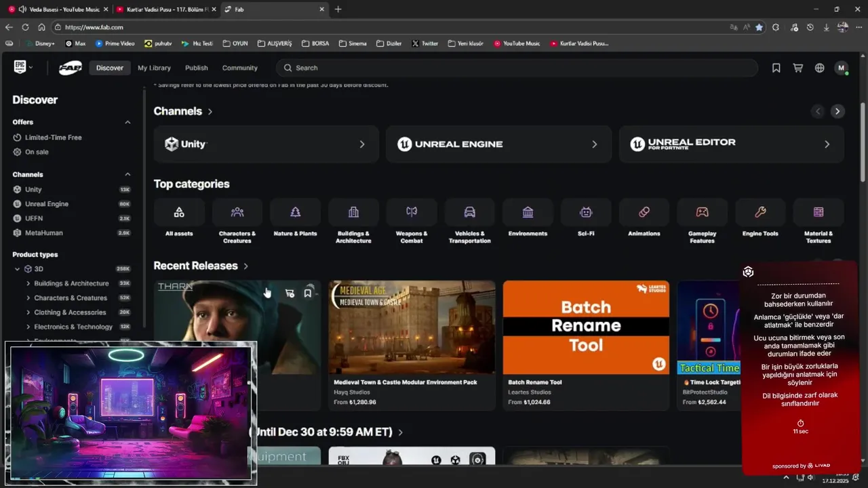Image resolution: width=868 pixels, height=488 pixels.
Task: Go to previous channels carousel arrow
Action: pos(818,111)
